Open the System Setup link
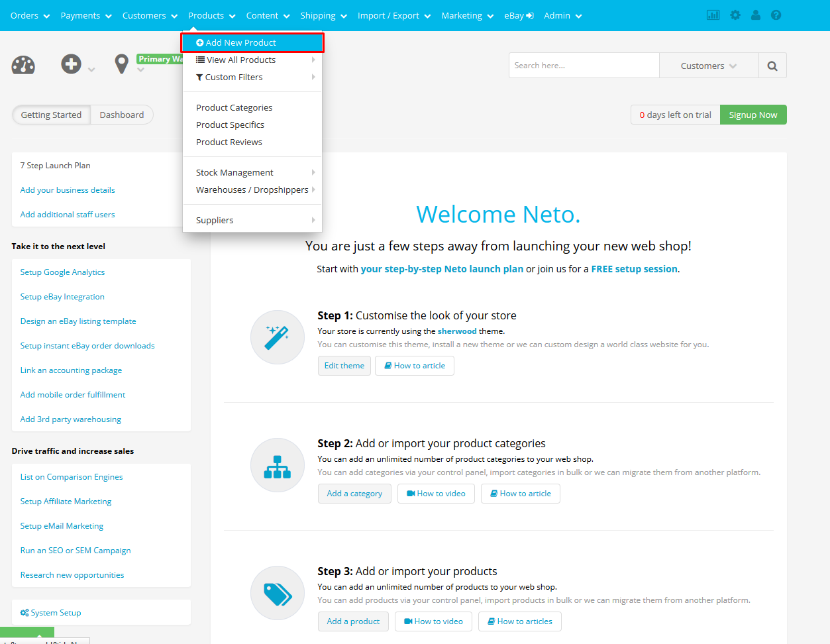830x644 pixels. pyautogui.click(x=51, y=613)
